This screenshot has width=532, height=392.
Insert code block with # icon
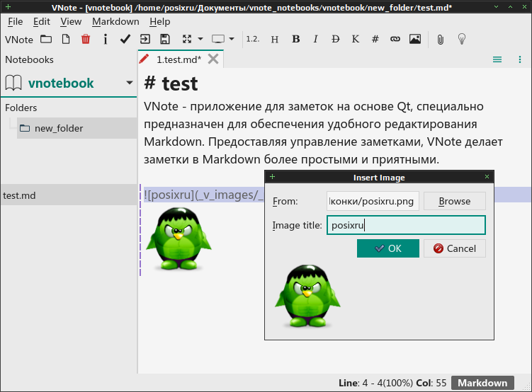coord(375,40)
